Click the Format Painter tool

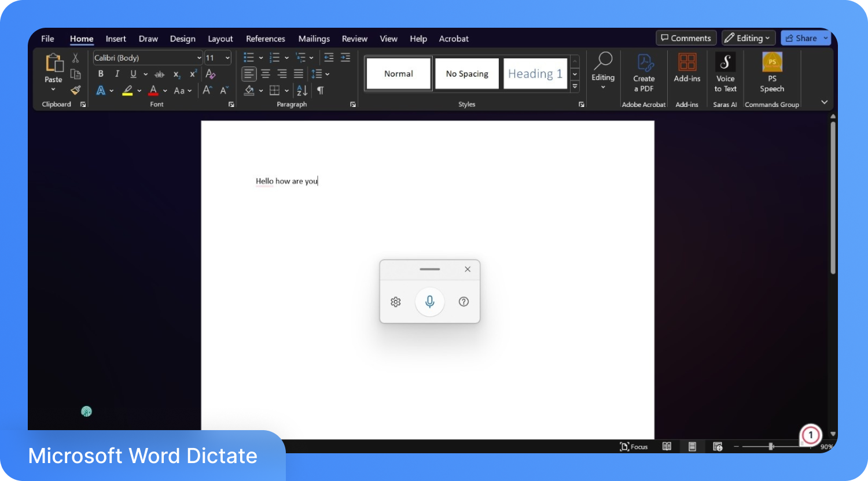pyautogui.click(x=75, y=90)
